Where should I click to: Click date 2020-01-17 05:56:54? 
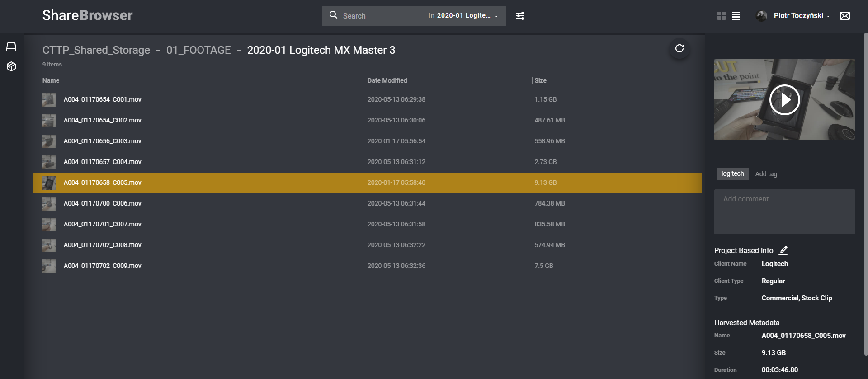pos(396,141)
